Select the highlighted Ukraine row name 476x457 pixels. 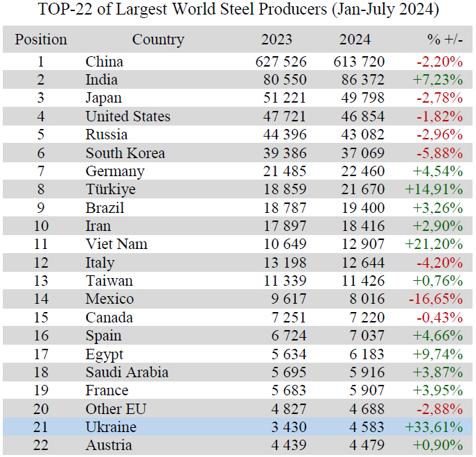click(111, 427)
